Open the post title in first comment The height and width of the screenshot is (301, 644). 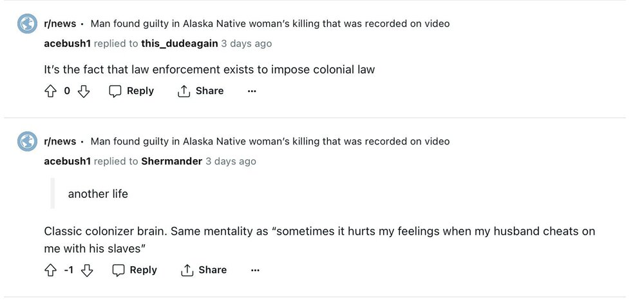point(270,24)
